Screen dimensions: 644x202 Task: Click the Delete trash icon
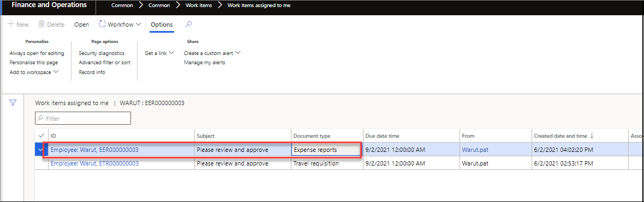tap(41, 25)
